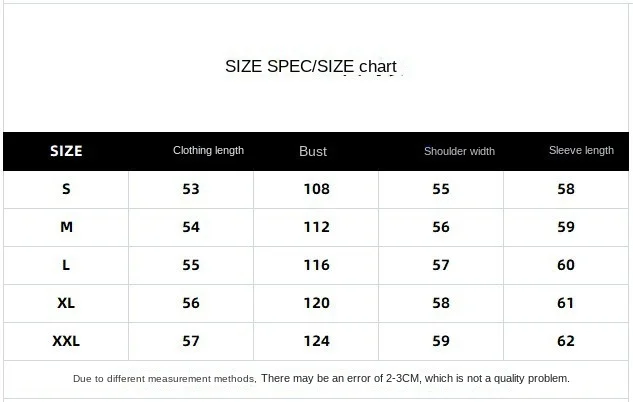The height and width of the screenshot is (402, 633).
Task: Click the SIZE SPEC/SIZE chart title
Action: tap(311, 67)
